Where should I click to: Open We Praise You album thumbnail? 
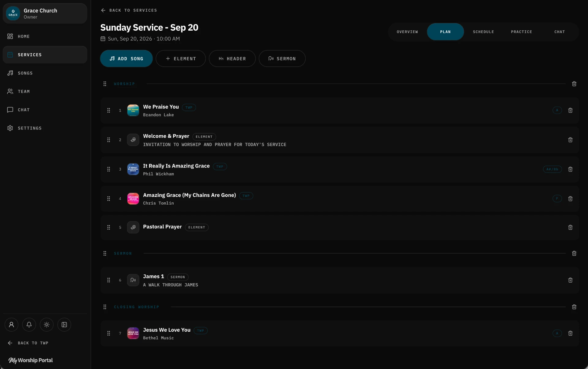(133, 110)
